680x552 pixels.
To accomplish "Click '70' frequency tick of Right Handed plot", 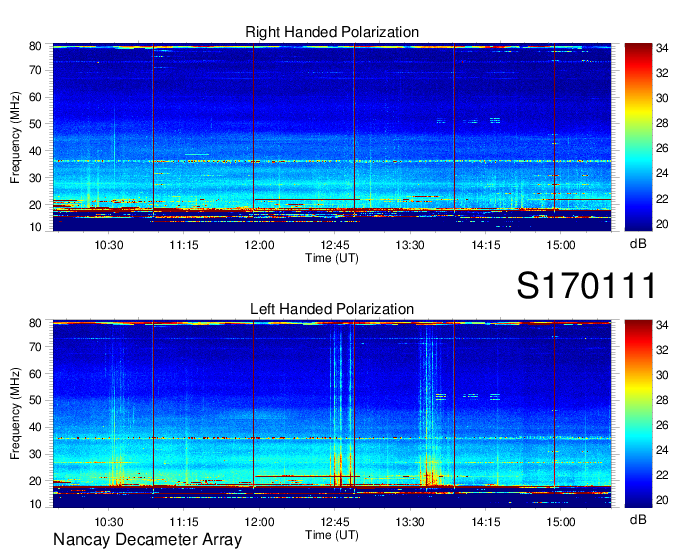I will coord(35,70).
